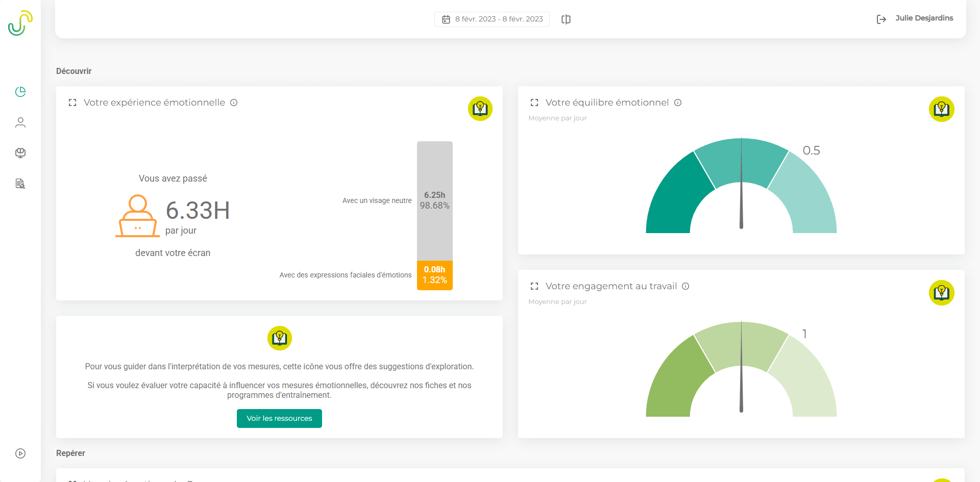Click the Découvrir section heading
980x482 pixels.
74,71
